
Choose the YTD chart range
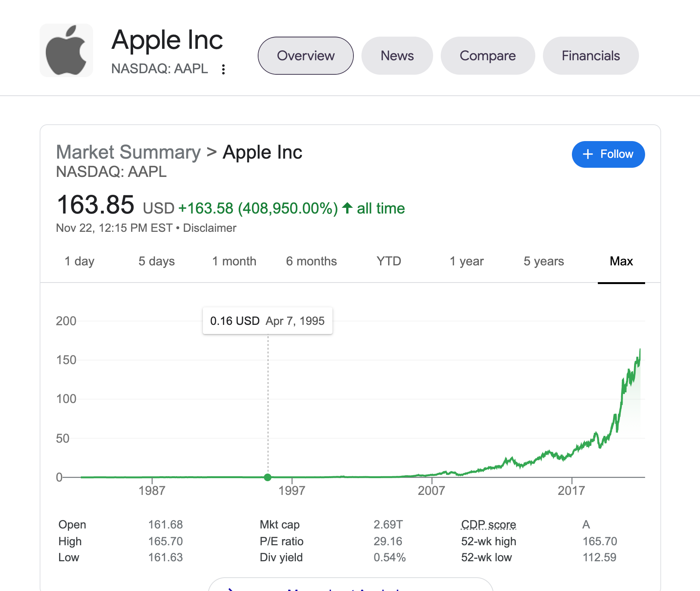(389, 261)
